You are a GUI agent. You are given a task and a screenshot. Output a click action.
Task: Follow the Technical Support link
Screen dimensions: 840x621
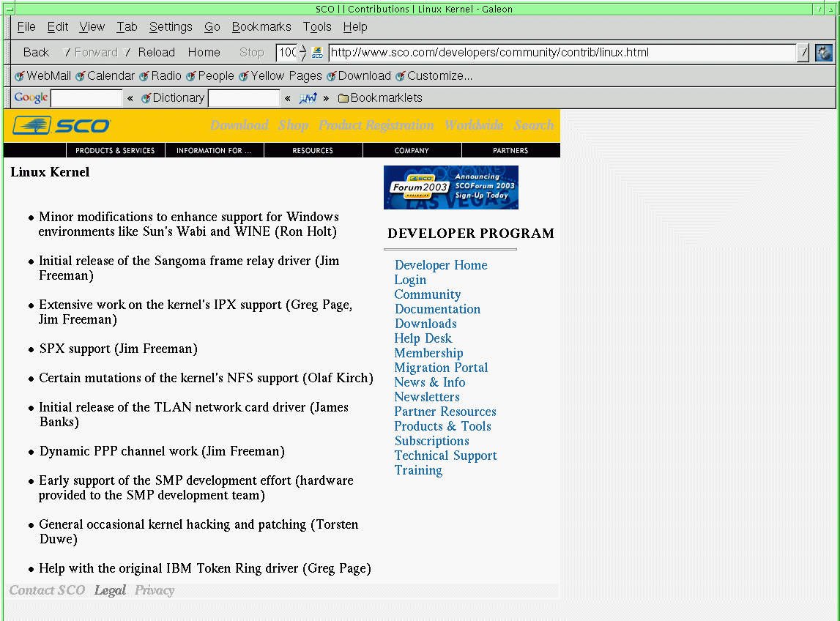446,456
